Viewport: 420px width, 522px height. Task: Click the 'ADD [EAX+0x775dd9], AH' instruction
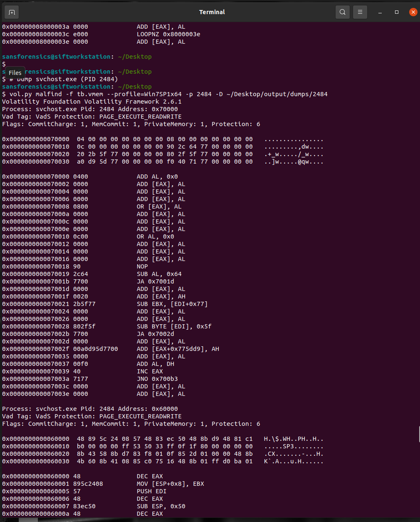click(x=178, y=349)
